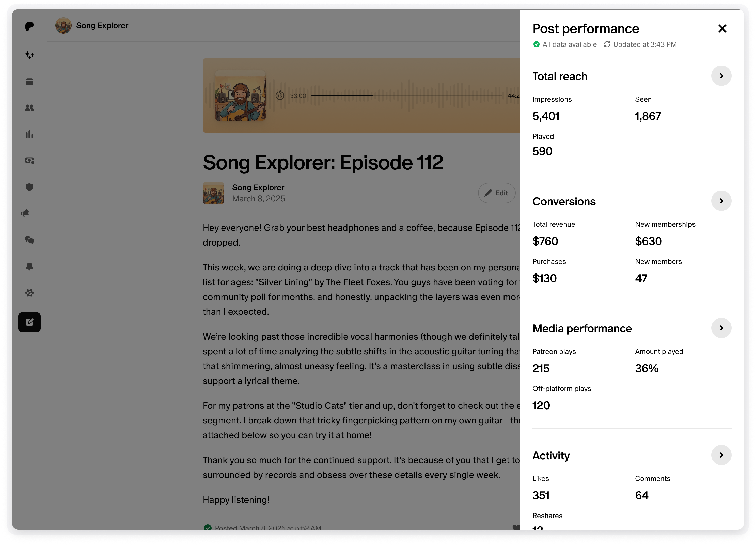Click the New memberships value $630

pos(648,241)
